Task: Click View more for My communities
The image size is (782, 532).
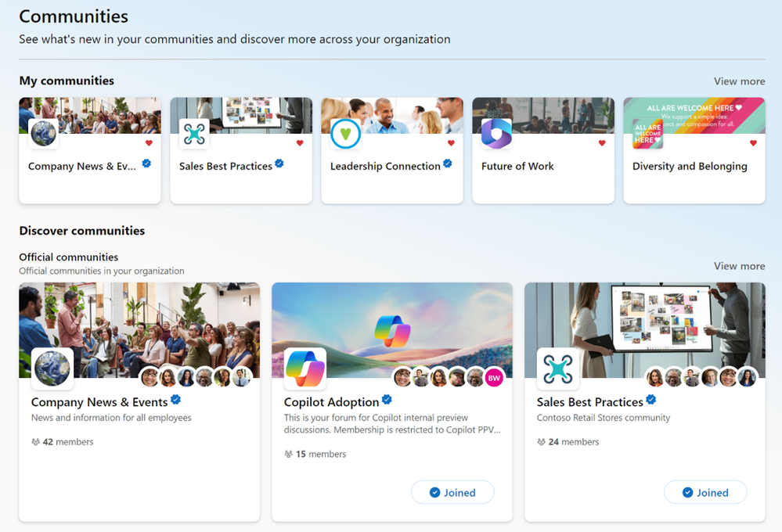Action: tap(739, 81)
